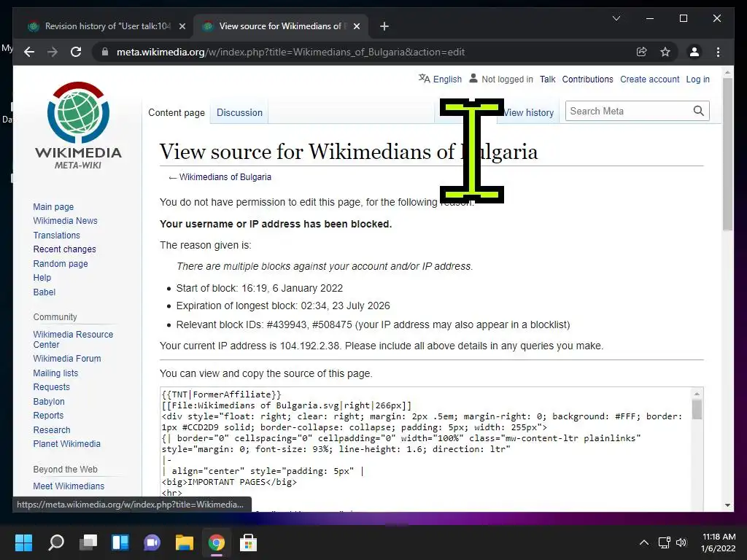Close the View source for Wikimedians tab

pyautogui.click(x=356, y=26)
